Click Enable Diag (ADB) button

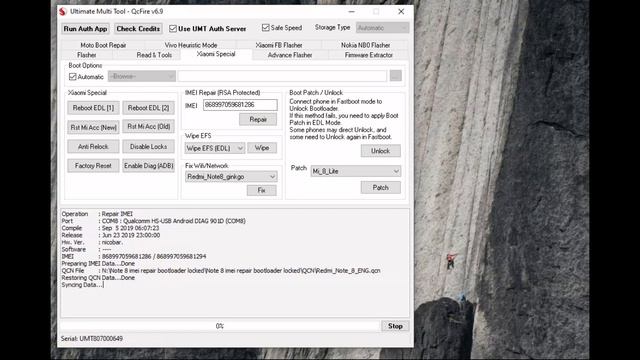pyautogui.click(x=148, y=166)
